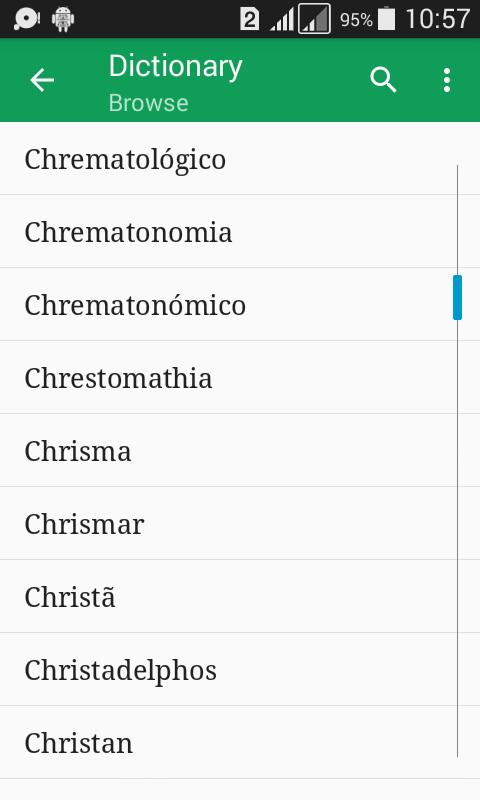Open the three-dot overflow menu

(447, 80)
